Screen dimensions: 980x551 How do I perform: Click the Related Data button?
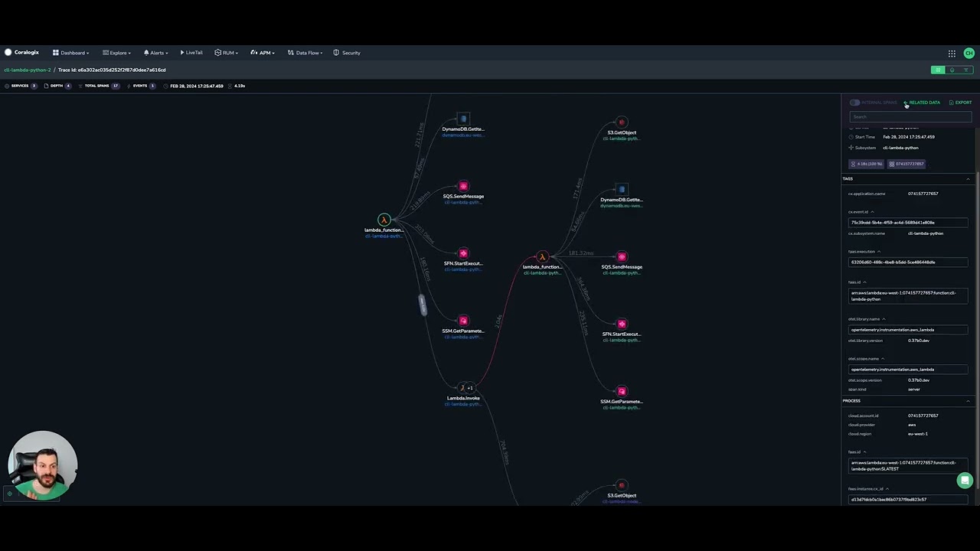tap(922, 103)
